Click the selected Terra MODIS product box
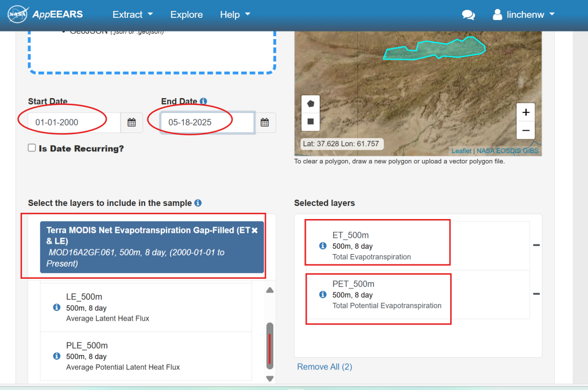Image resolution: width=588 pixels, height=390 pixels. click(152, 247)
